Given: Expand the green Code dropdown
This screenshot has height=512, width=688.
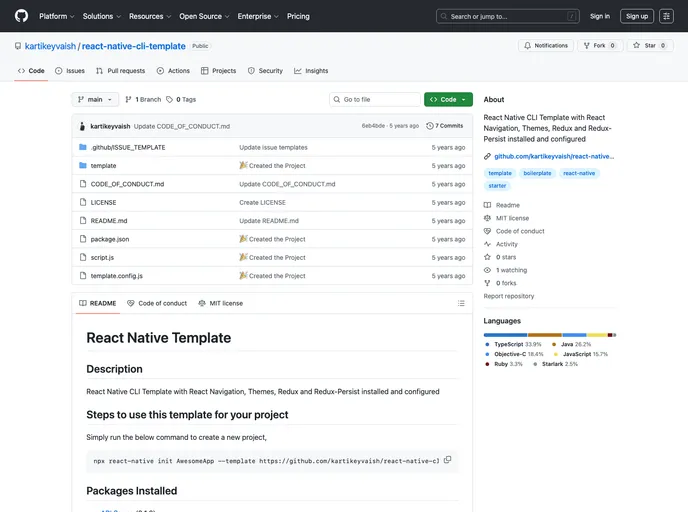Looking at the screenshot, I should [448, 99].
